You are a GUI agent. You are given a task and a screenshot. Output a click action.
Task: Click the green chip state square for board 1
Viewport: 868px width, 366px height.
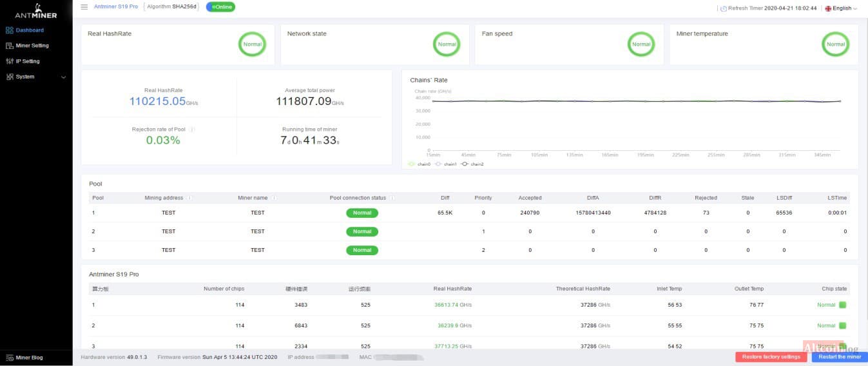[842, 305]
